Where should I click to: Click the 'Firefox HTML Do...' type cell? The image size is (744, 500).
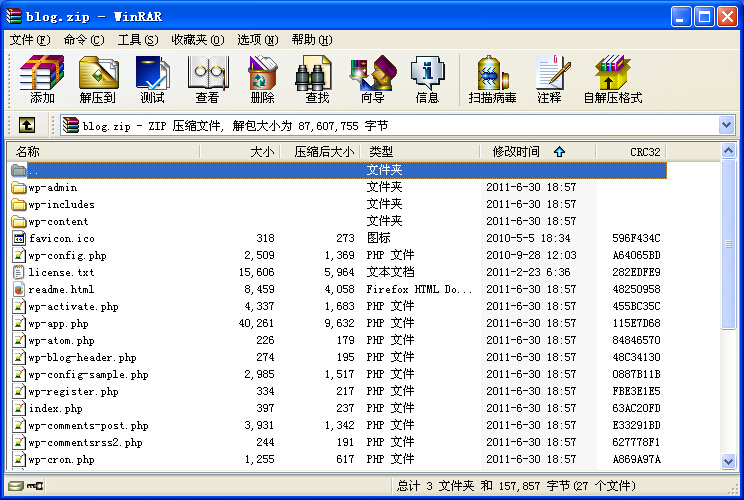coord(419,289)
